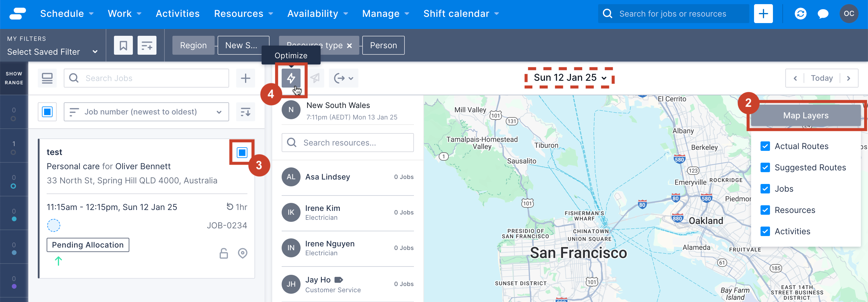Viewport: 868px width, 302px height.
Task: Click the unlock padlock icon on job card
Action: point(224,253)
